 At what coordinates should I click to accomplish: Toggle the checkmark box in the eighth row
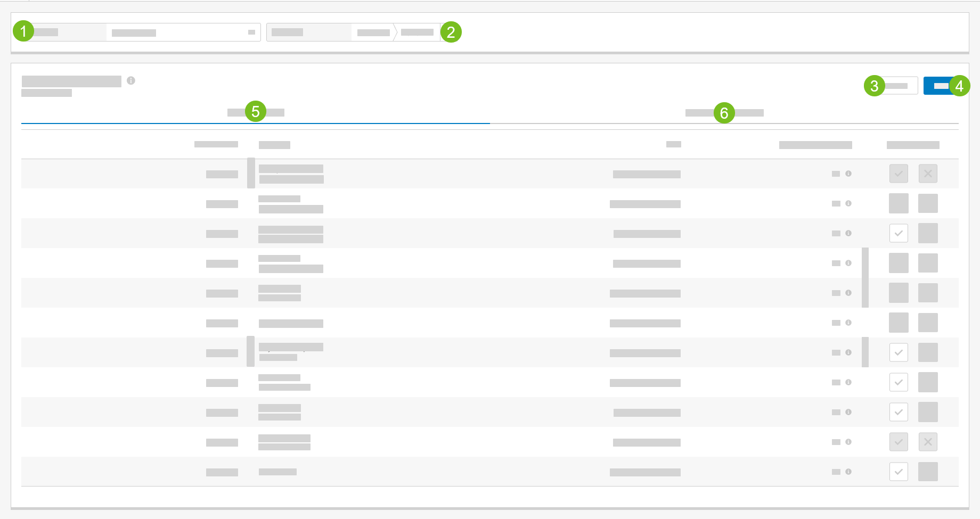899,382
